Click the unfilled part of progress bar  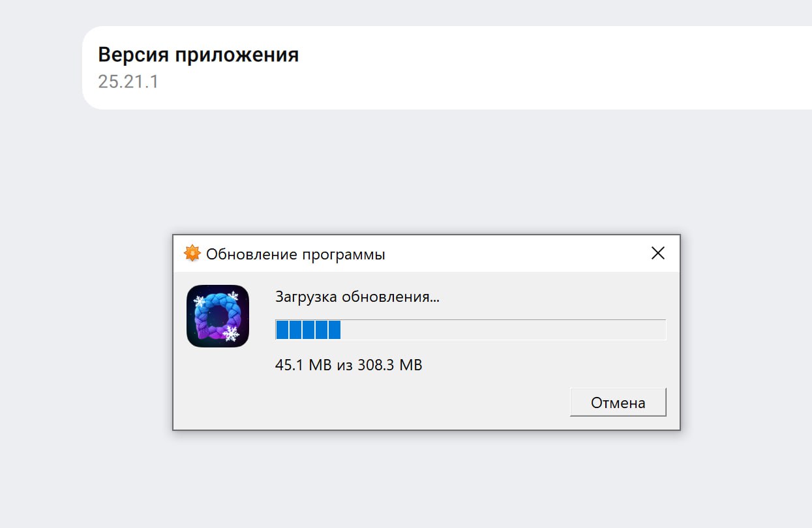pyautogui.click(x=502, y=330)
